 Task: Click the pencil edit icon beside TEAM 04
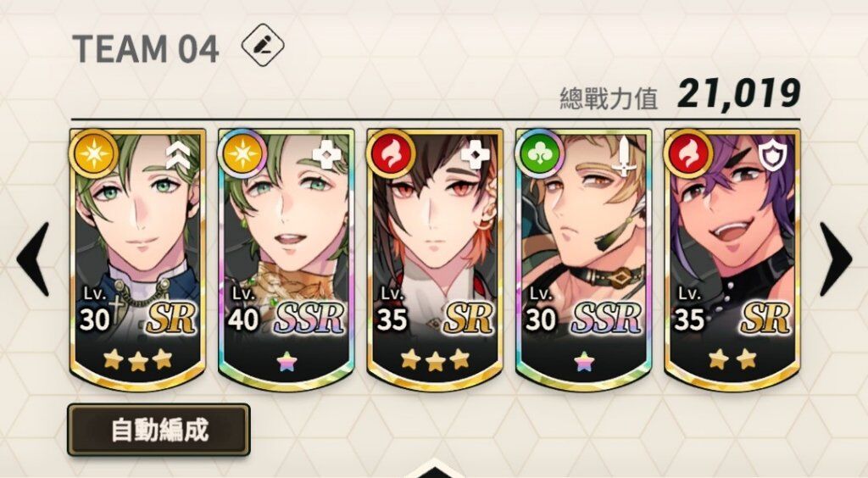(263, 46)
